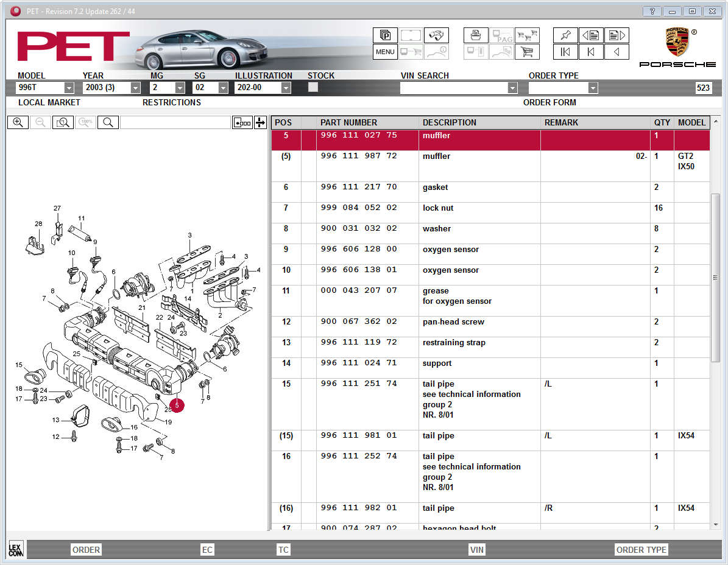Open the YEAR dropdown showing 2003 (3)
Image resolution: width=728 pixels, height=565 pixels.
(136, 87)
